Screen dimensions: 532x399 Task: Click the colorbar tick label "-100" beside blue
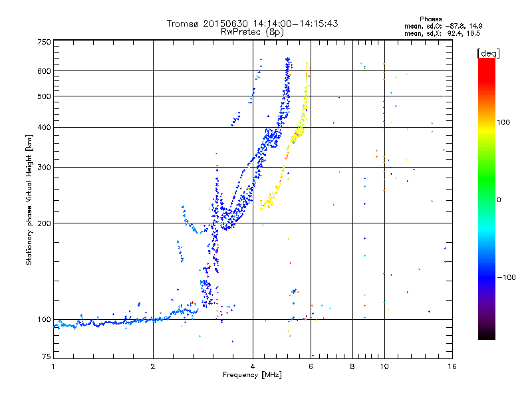(506, 277)
